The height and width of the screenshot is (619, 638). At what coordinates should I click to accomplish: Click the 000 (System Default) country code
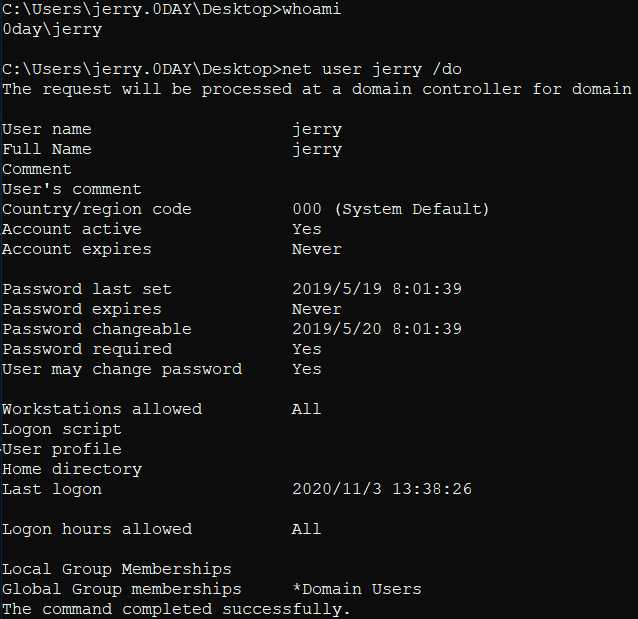(x=391, y=209)
